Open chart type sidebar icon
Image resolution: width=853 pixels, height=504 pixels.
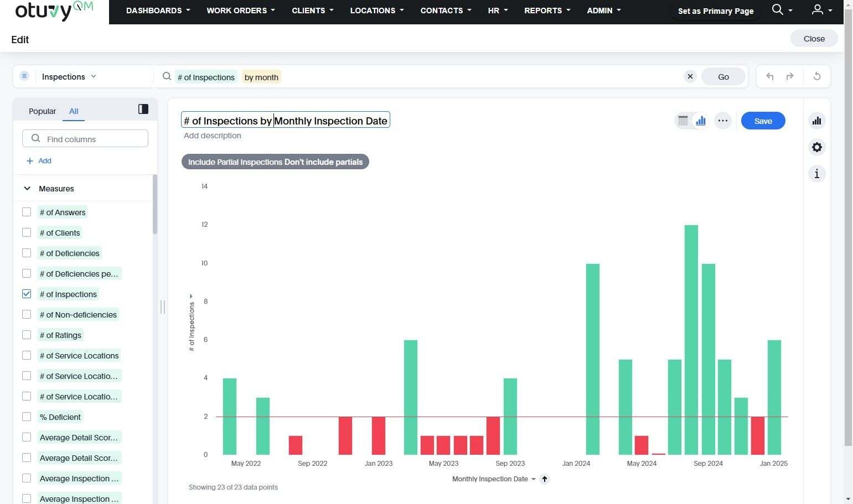[x=816, y=121]
